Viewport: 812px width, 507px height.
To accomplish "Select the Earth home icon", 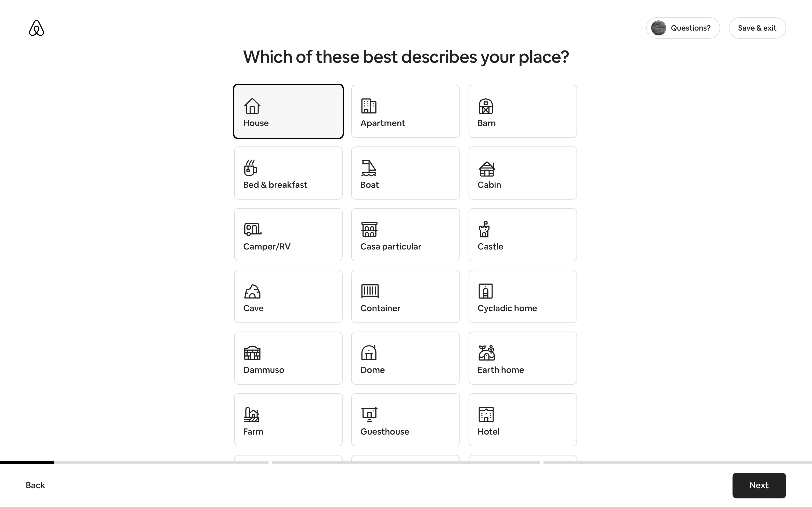I will (486, 353).
